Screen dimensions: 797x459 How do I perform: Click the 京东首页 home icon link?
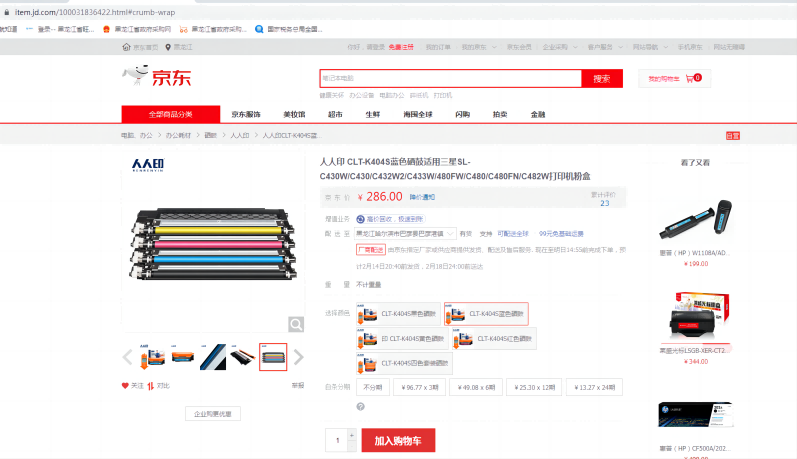pyautogui.click(x=140, y=47)
